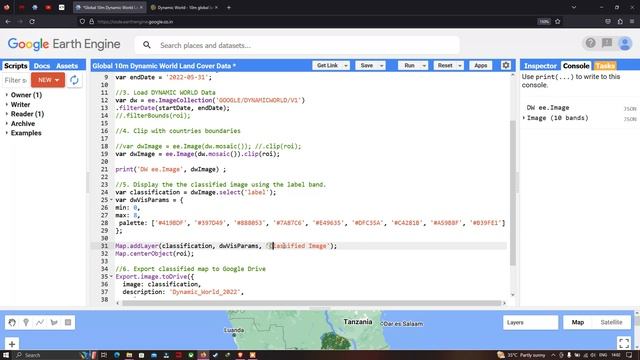
Task: Reload the browser page
Action: point(32,21)
